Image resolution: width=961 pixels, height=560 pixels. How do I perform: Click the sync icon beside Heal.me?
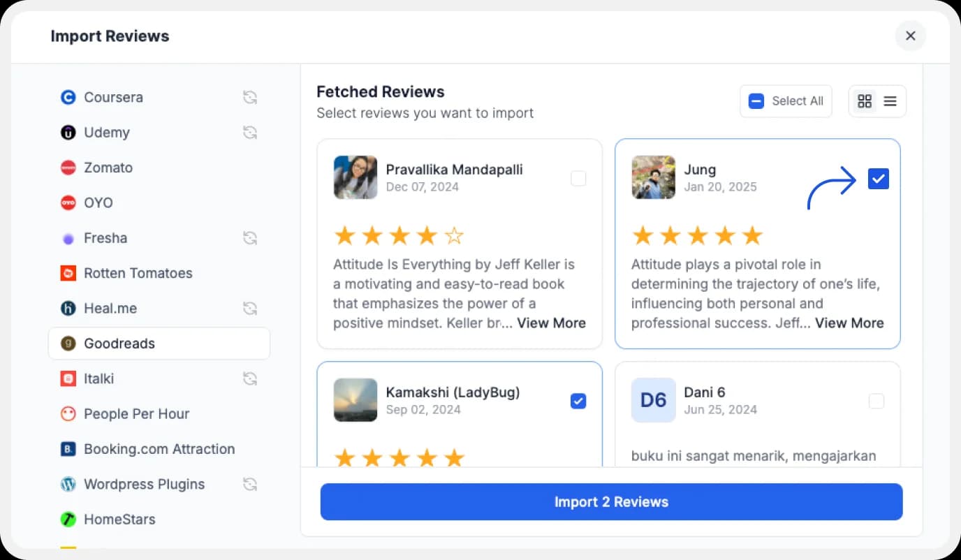(x=250, y=309)
